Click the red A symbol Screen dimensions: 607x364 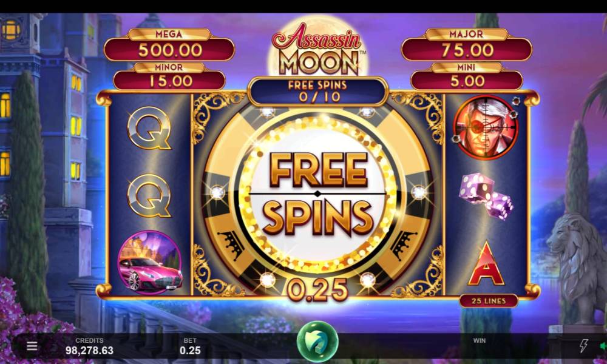pos(486,263)
